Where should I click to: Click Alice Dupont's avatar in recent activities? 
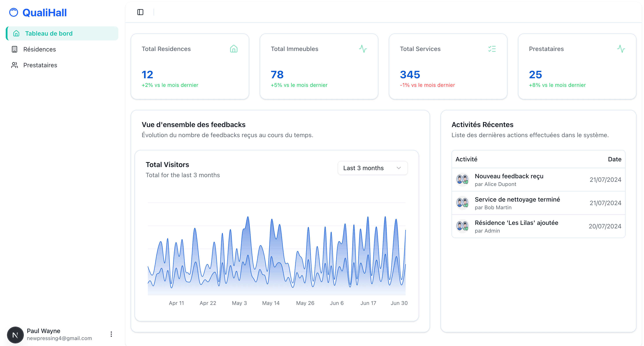coord(462,180)
